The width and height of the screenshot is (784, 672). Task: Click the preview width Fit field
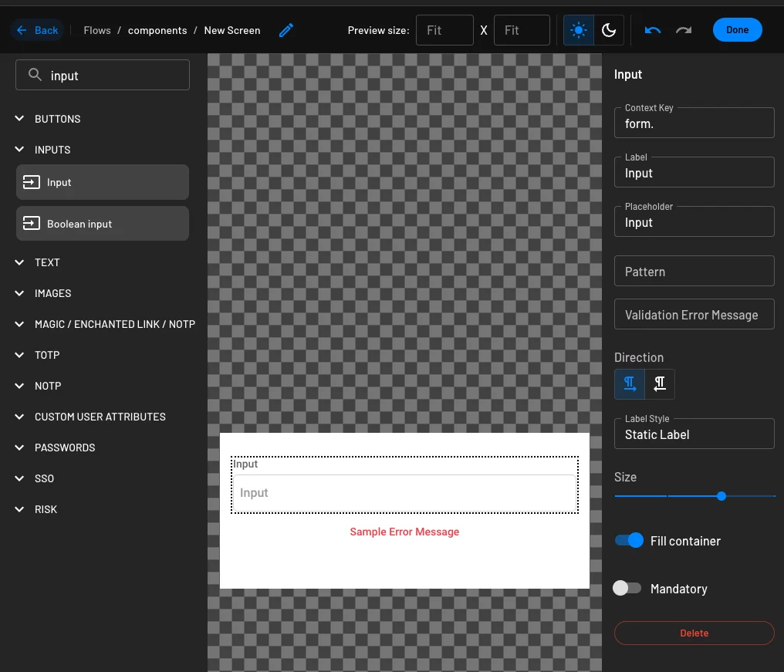coord(444,30)
